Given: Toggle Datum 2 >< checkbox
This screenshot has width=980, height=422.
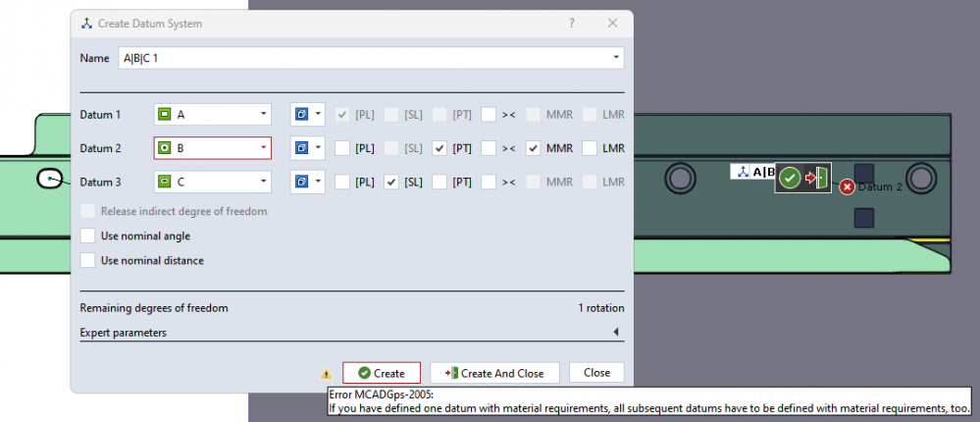Looking at the screenshot, I should [489, 148].
